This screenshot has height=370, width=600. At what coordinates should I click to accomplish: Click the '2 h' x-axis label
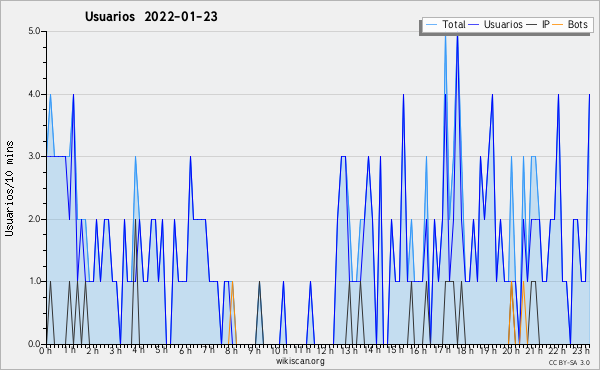coord(92,350)
